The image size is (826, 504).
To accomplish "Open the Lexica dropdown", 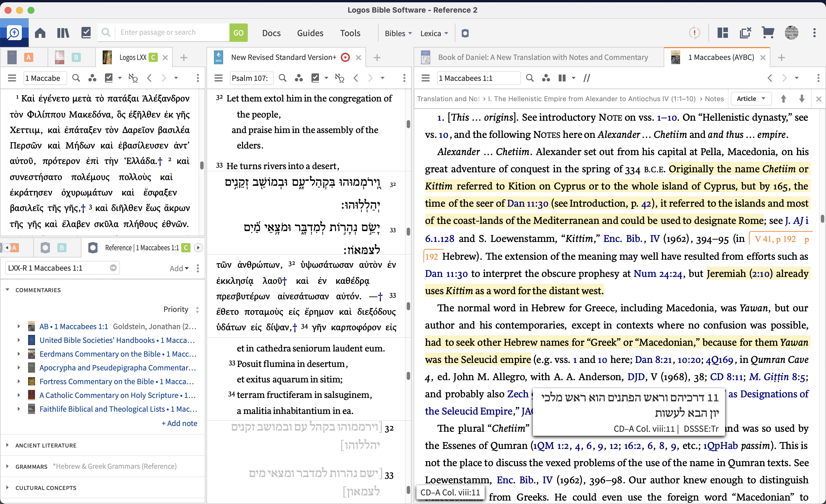I will click(434, 33).
